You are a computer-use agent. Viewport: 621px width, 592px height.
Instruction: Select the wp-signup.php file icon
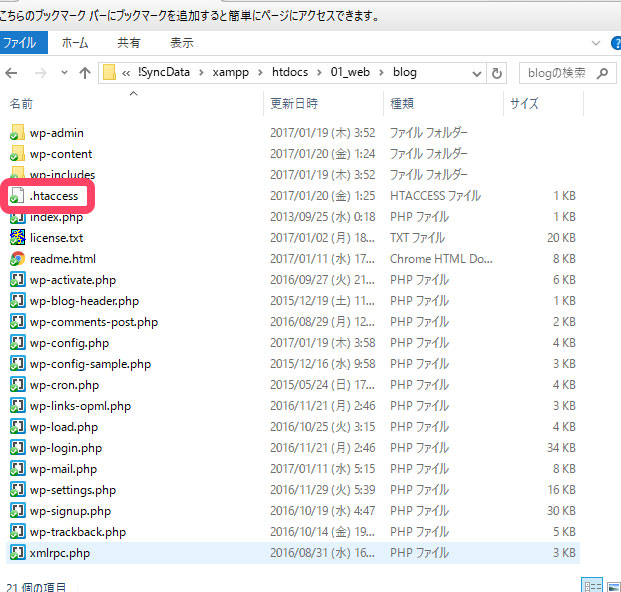pos(17,510)
